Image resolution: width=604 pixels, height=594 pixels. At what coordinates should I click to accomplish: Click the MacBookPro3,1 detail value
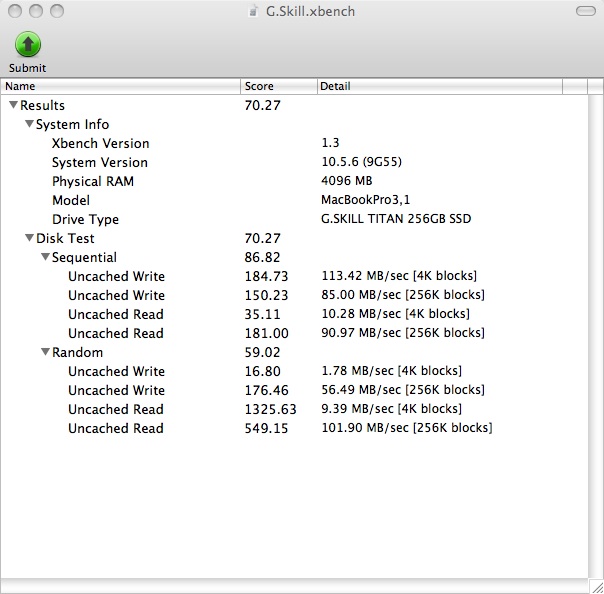click(x=366, y=200)
